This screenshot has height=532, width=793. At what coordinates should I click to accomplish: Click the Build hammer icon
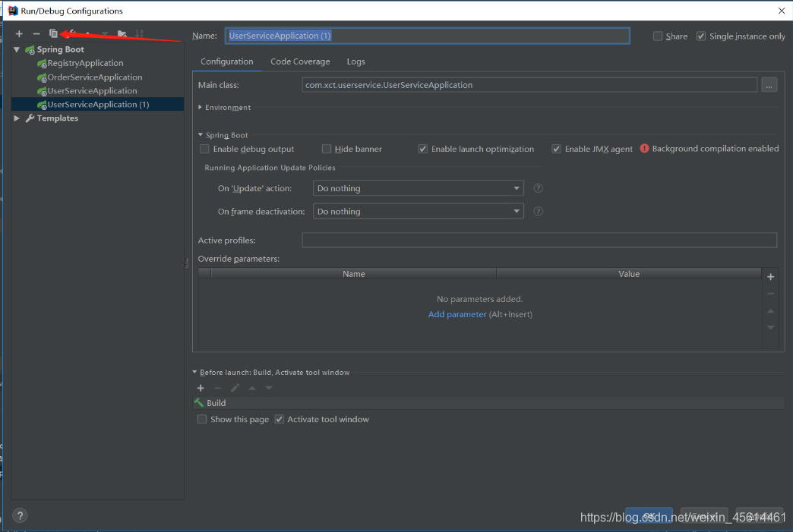[x=199, y=403]
